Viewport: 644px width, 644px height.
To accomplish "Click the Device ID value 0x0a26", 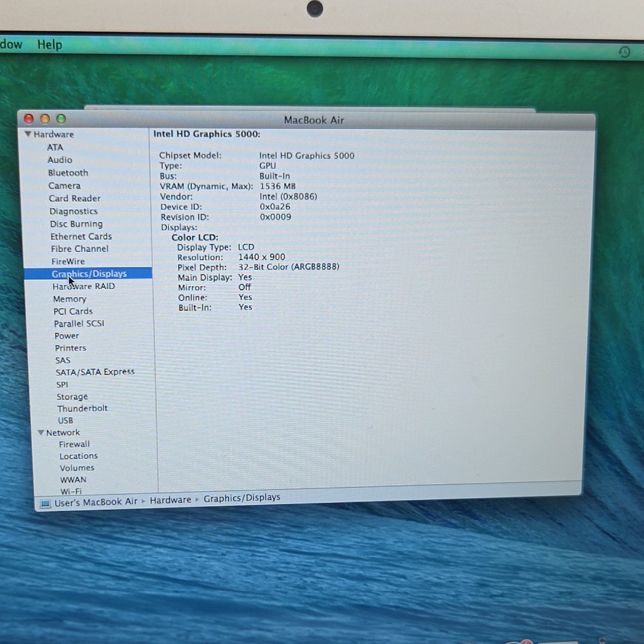I will tap(275, 207).
